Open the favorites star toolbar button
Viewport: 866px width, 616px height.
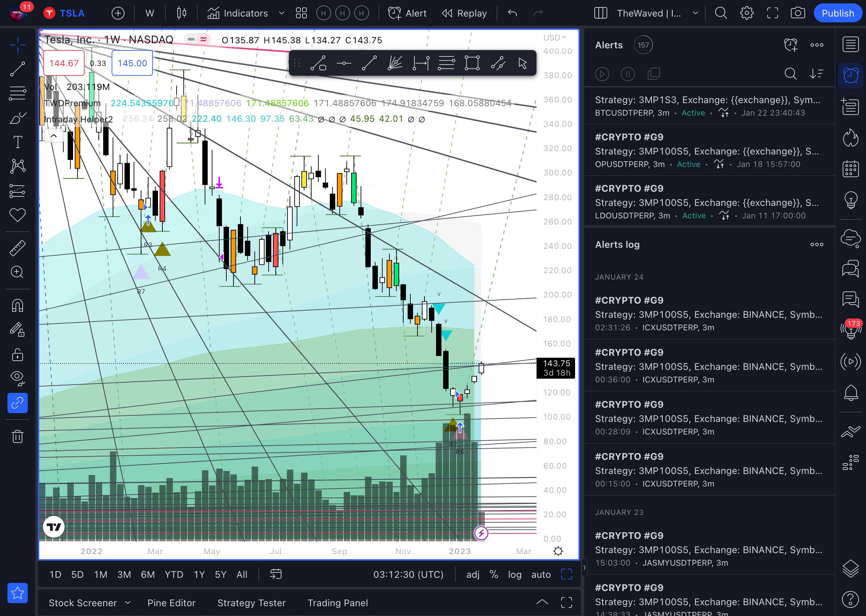(18, 593)
